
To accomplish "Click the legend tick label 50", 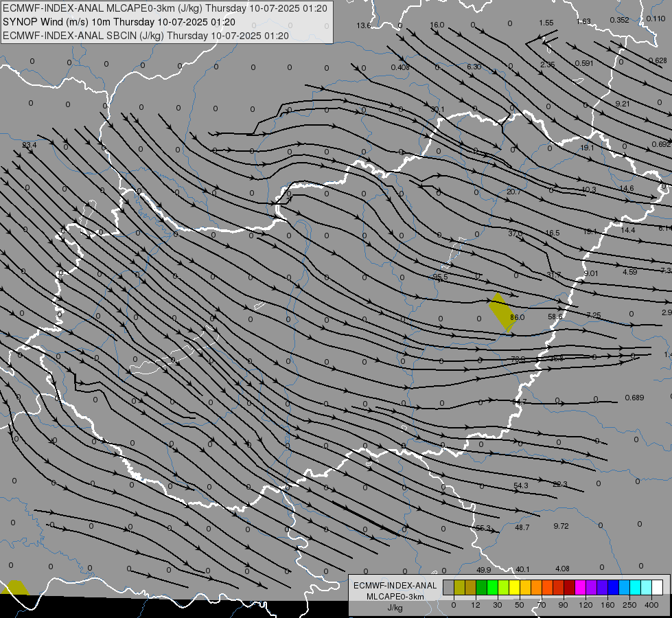I will pos(520,605).
